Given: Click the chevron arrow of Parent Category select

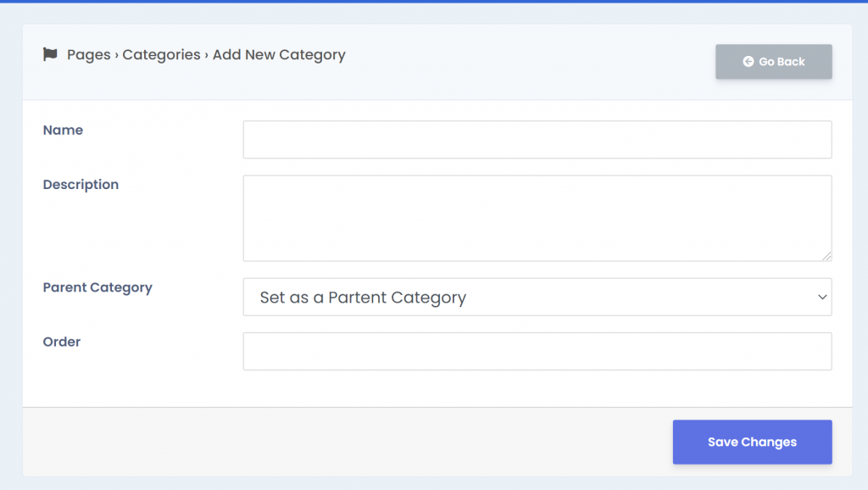Looking at the screenshot, I should [x=822, y=298].
